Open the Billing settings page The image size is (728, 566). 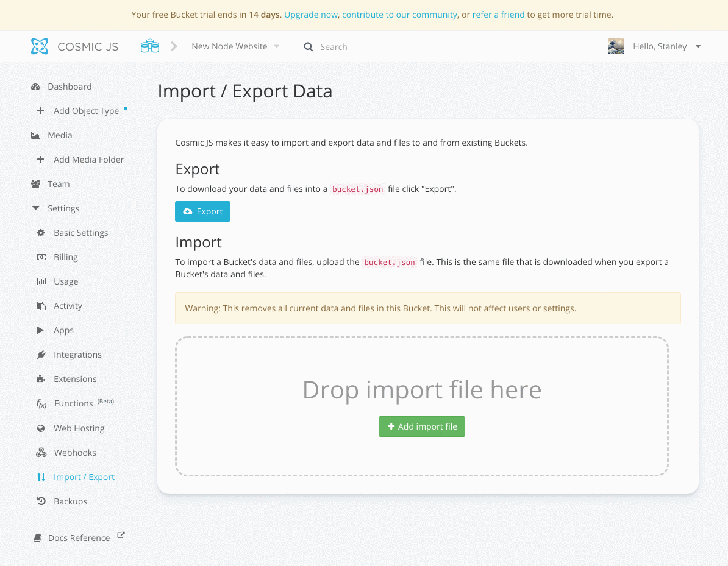pyautogui.click(x=65, y=257)
